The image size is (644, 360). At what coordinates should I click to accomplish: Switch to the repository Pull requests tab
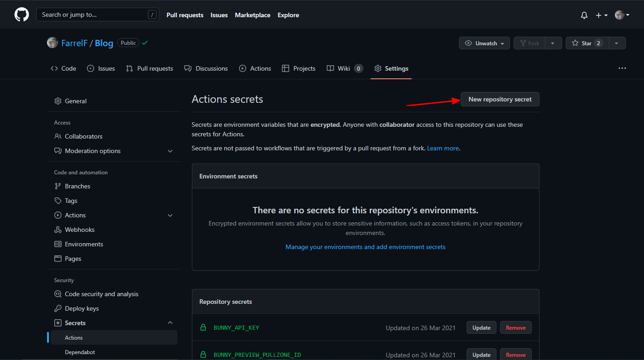pos(149,68)
